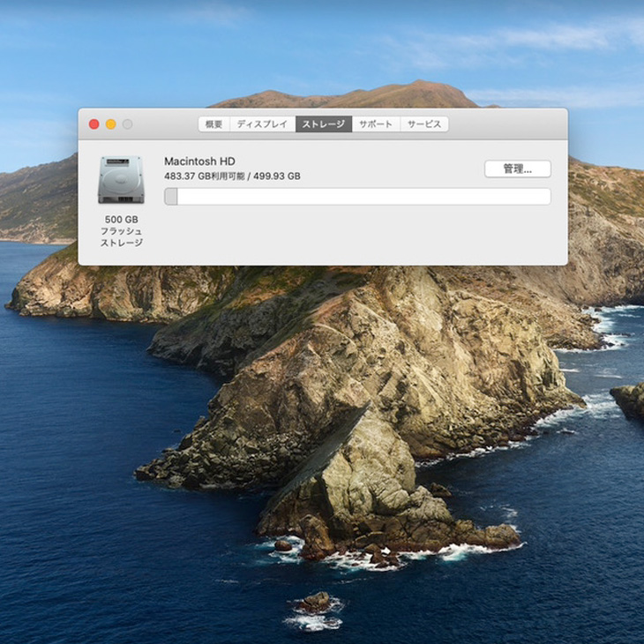Click the storage usage bar
This screenshot has height=644, width=644.
pyautogui.click(x=357, y=197)
